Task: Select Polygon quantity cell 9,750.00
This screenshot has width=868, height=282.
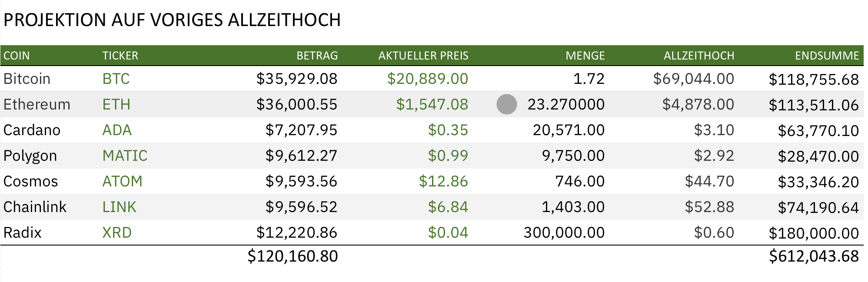Action: tap(573, 156)
